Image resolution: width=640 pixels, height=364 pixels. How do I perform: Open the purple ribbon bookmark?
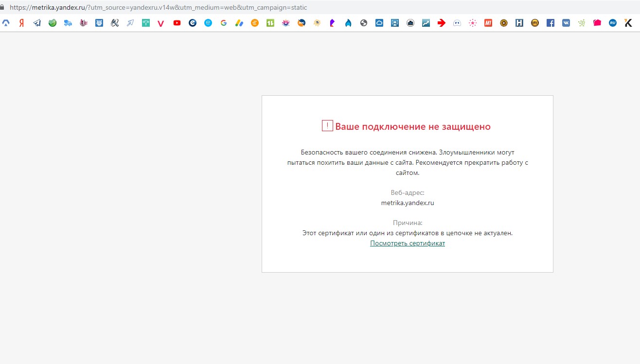click(x=333, y=23)
